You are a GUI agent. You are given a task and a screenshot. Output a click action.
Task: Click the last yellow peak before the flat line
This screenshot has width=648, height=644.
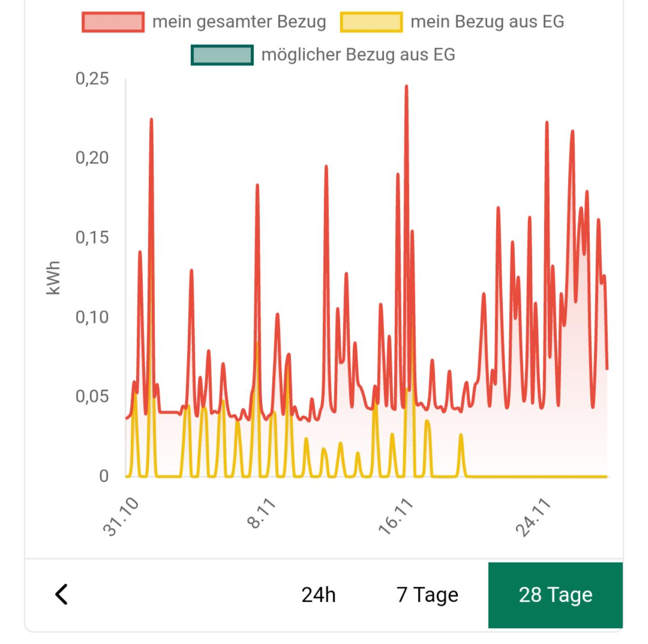pos(461,435)
